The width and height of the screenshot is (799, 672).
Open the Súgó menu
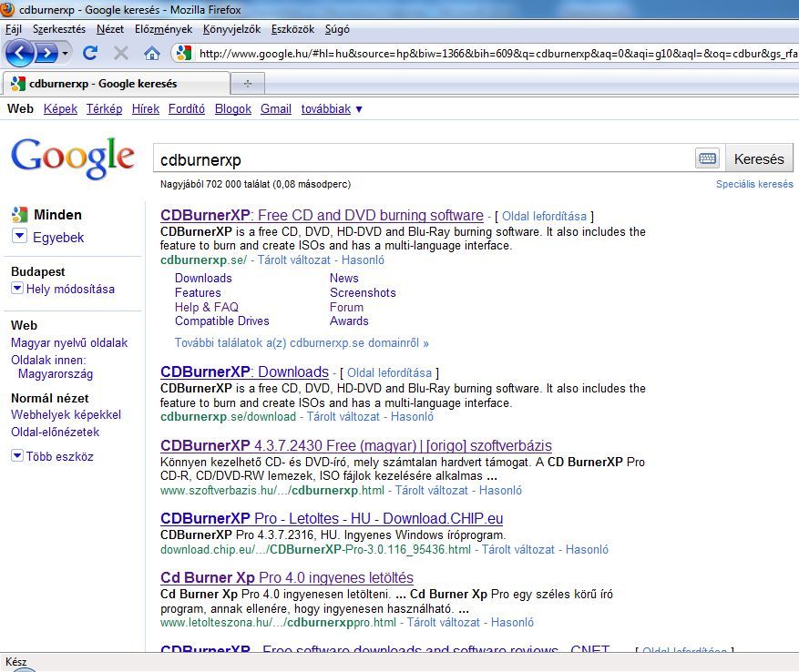click(x=337, y=29)
